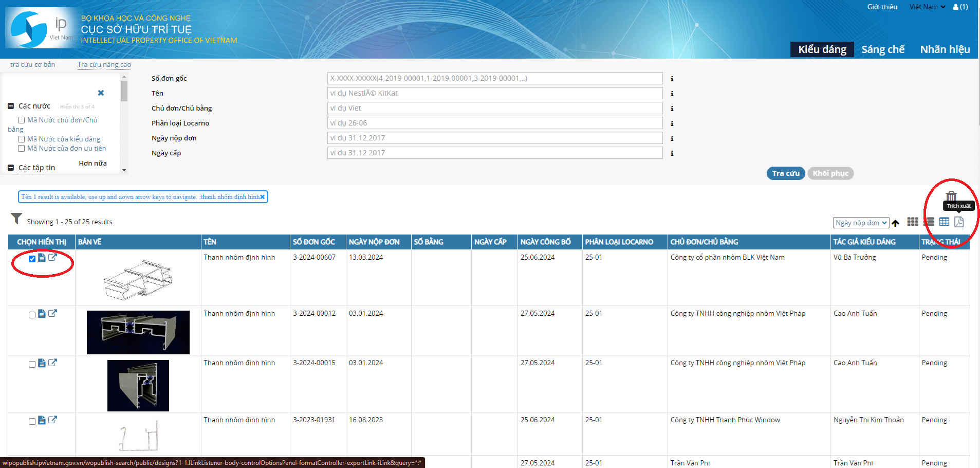Open the filter funnel icon beside results count

tap(16, 219)
